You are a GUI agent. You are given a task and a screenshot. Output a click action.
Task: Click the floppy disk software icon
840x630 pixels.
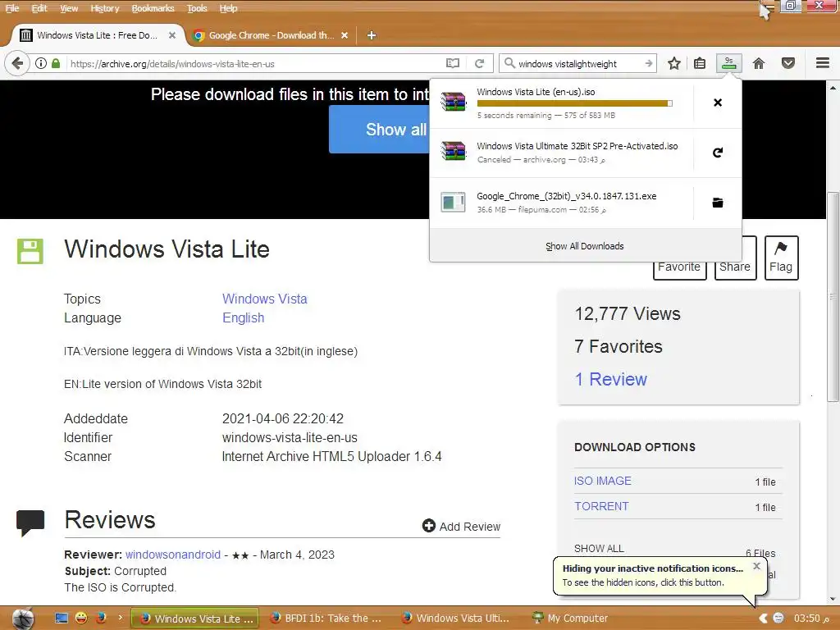[x=30, y=251]
